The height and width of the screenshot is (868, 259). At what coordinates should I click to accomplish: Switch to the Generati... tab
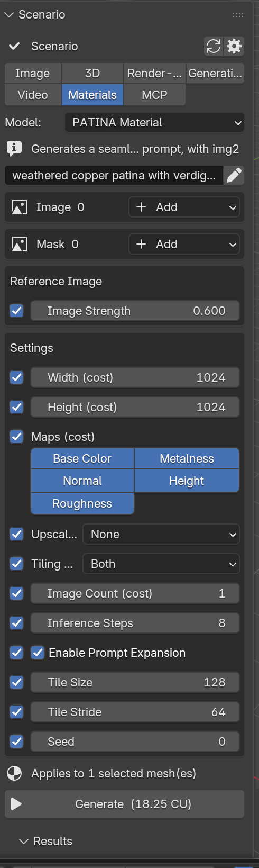215,73
